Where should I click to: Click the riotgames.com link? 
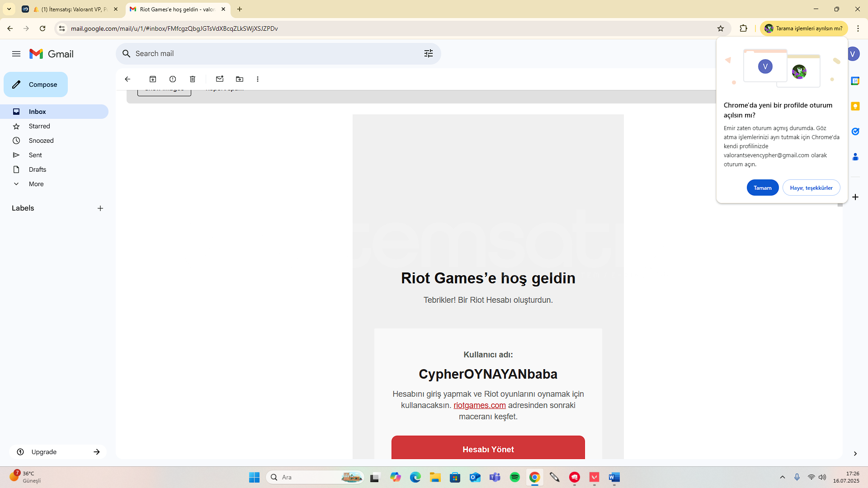pyautogui.click(x=480, y=405)
